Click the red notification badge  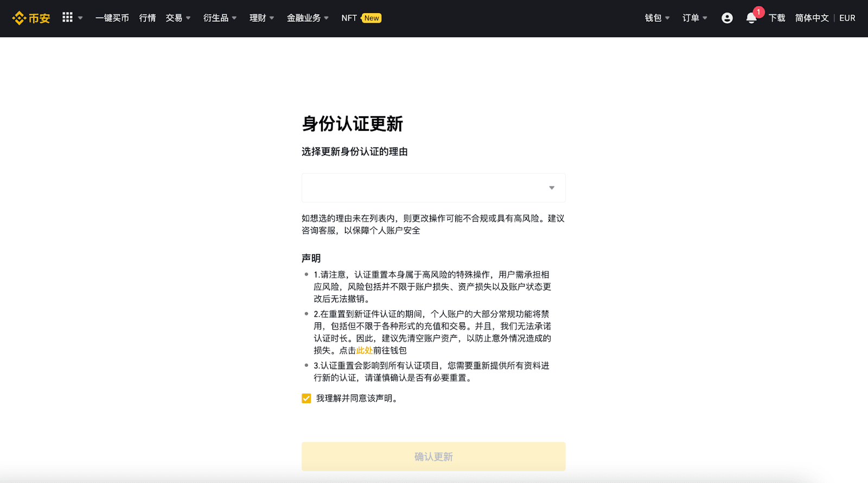coord(758,12)
